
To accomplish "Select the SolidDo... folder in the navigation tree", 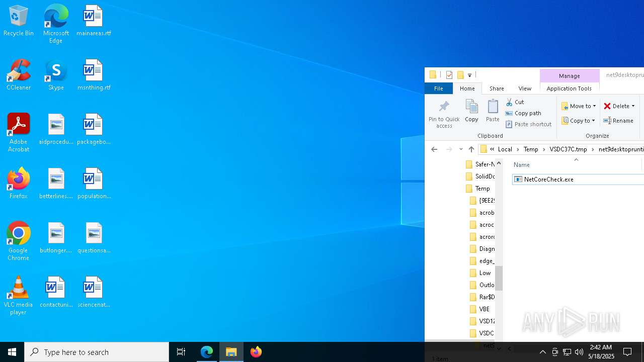I will [480, 176].
